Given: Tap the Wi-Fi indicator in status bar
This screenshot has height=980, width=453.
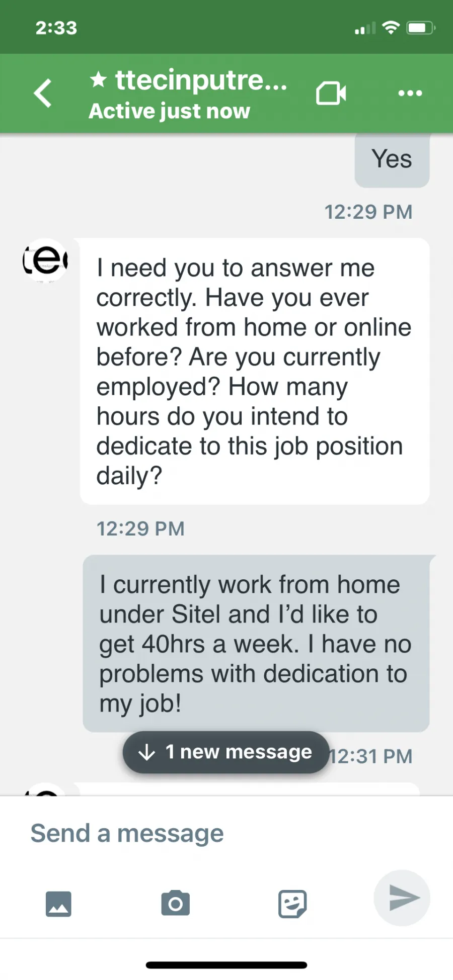Looking at the screenshot, I should click(391, 28).
